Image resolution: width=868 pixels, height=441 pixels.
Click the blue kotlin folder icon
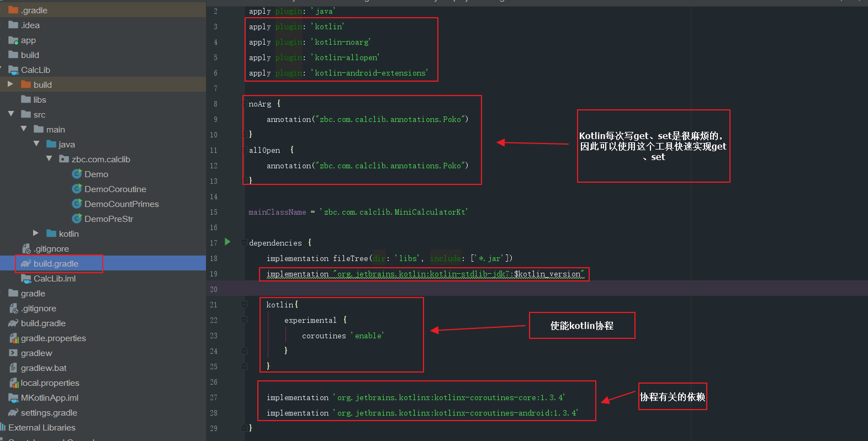(51, 233)
